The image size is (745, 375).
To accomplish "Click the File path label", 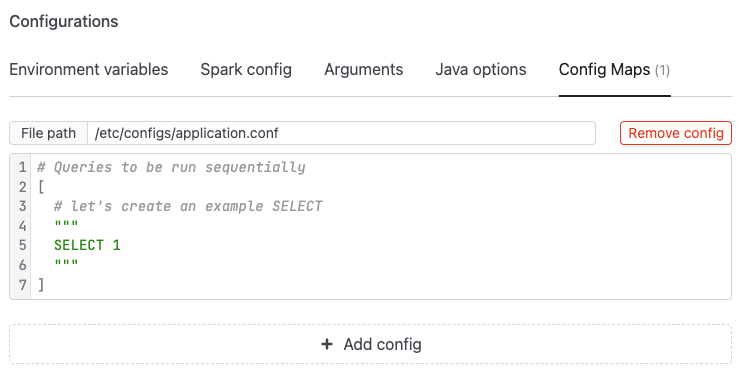I will click(48, 133).
